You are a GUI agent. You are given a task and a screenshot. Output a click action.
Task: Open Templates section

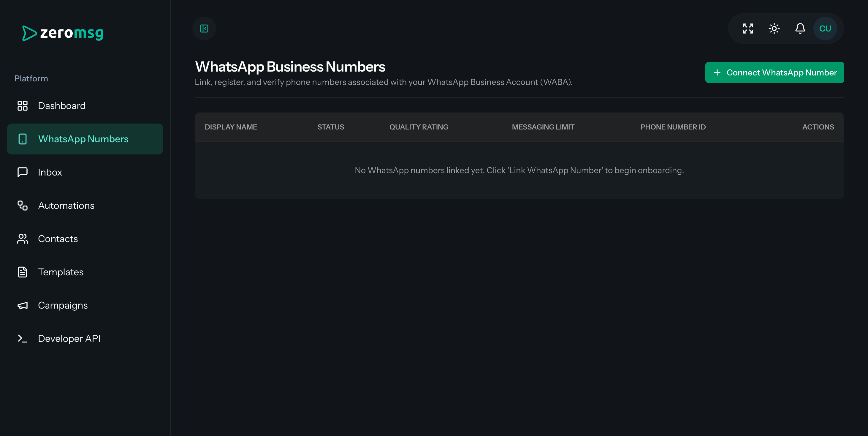[85, 272]
